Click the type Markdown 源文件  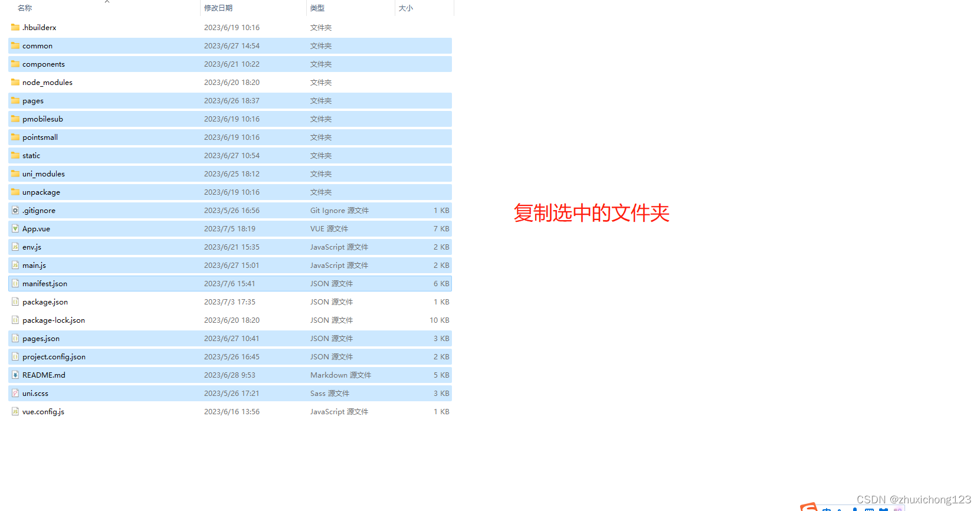point(340,375)
